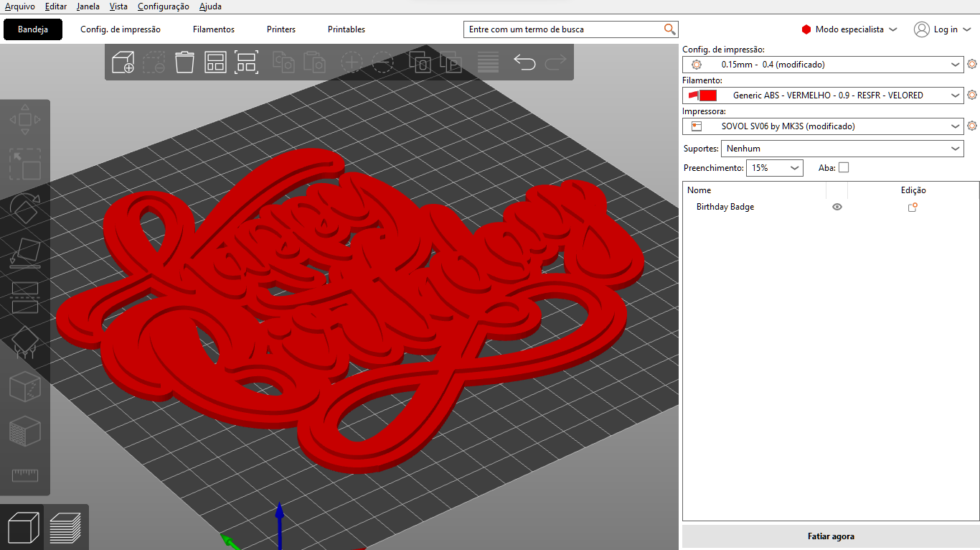980x550 pixels.
Task: Select the Measure ruler tool
Action: click(x=25, y=475)
